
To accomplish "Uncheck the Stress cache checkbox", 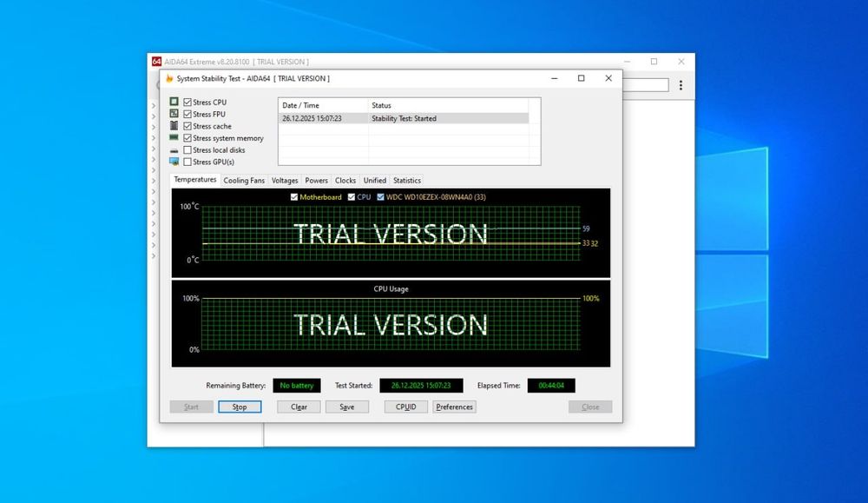I will 187,126.
